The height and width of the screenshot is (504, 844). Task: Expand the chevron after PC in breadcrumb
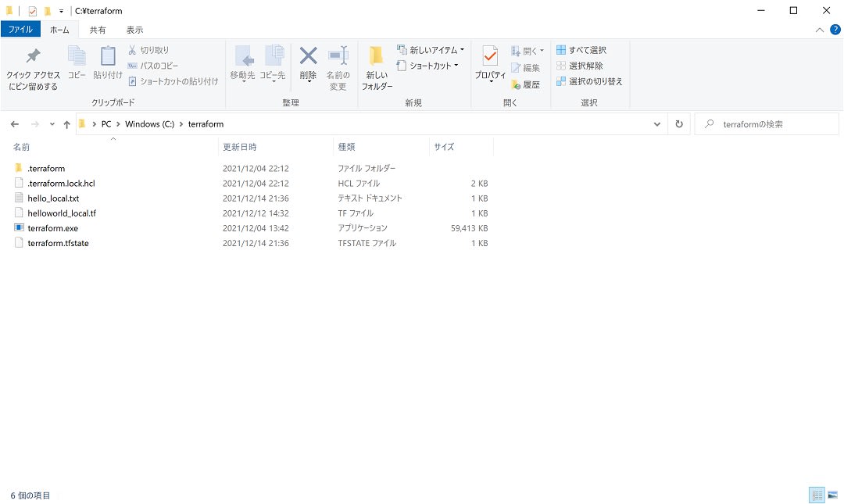click(x=118, y=124)
